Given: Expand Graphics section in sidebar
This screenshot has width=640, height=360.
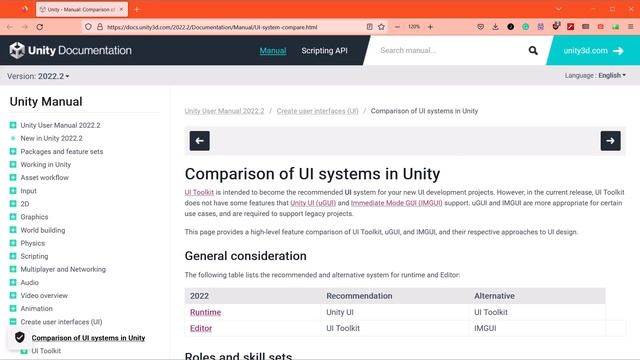Looking at the screenshot, I should click(x=13, y=217).
